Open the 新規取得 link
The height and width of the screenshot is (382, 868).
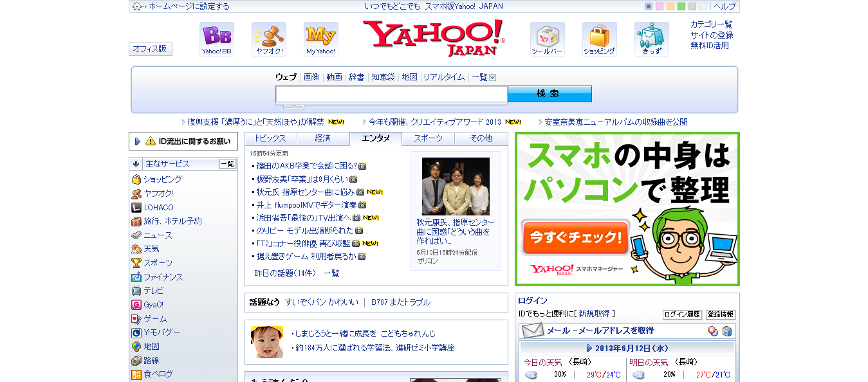[594, 314]
